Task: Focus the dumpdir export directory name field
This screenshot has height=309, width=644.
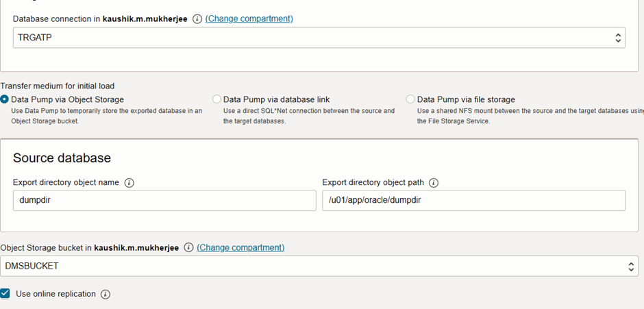Action: point(164,201)
